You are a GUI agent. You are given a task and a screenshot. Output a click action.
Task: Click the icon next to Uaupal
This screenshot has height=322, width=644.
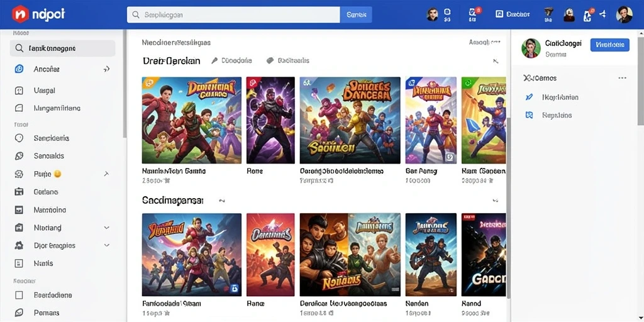coord(19,91)
